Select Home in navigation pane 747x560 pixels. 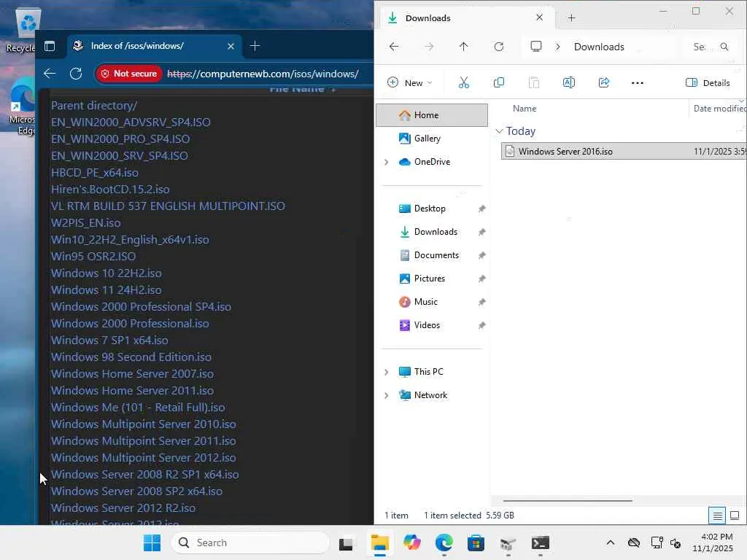(432, 115)
